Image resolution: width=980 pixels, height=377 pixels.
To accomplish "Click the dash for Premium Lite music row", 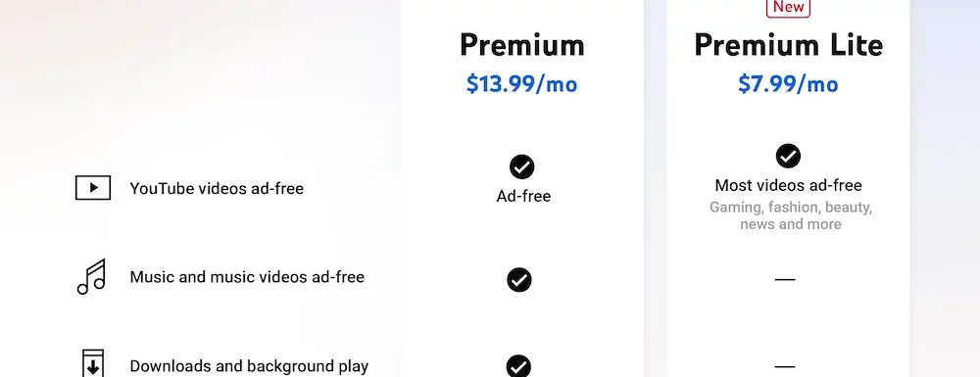I will tap(785, 280).
